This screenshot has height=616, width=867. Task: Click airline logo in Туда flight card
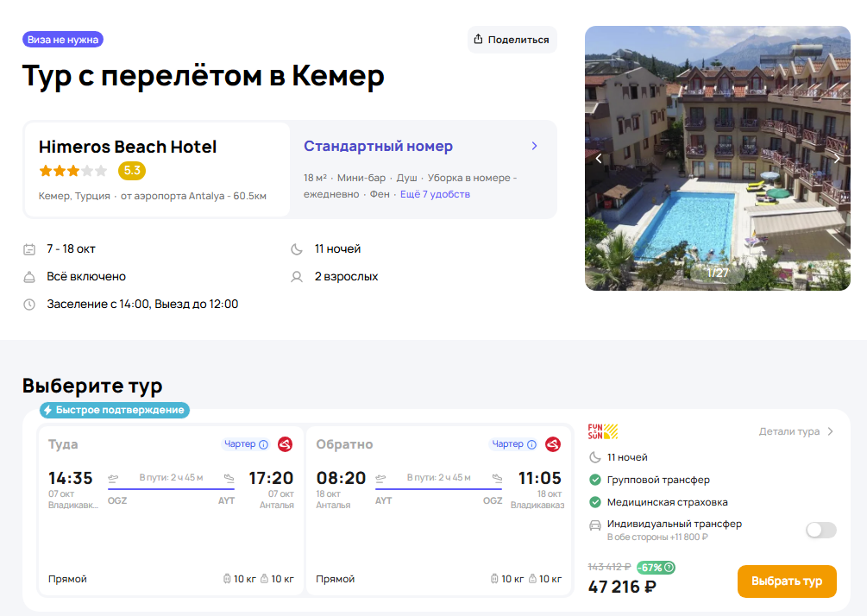pyautogui.click(x=286, y=444)
